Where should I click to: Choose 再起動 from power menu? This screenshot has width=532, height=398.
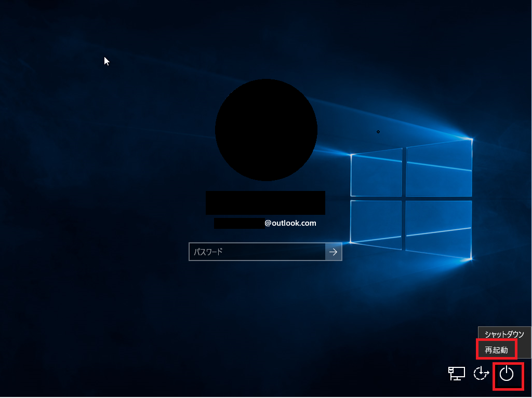click(x=496, y=350)
